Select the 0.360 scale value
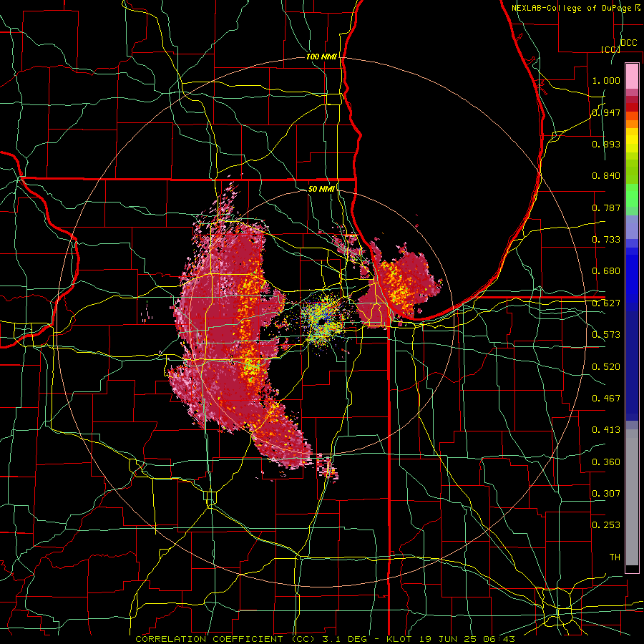The image size is (644, 644). click(606, 462)
